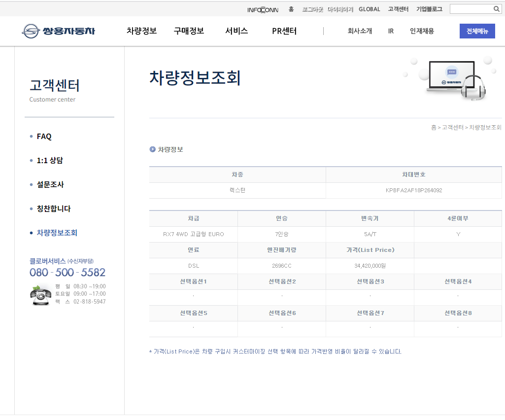This screenshot has width=505, height=420.
Task: Click the VIN value KPBFA2AF18P264092
Action: tap(414, 190)
